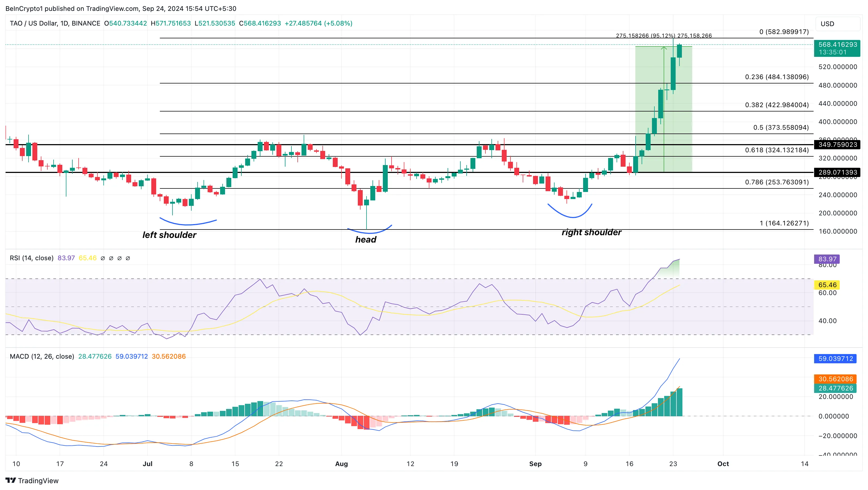Image resolution: width=868 pixels, height=490 pixels.
Task: Click the Sep label on the time axis
Action: (x=535, y=464)
